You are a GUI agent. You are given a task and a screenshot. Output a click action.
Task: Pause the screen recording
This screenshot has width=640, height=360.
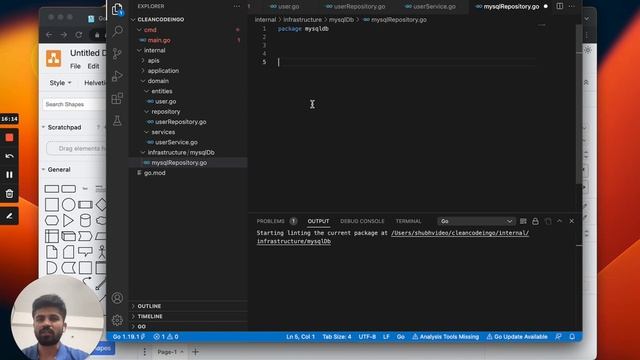click(9, 175)
